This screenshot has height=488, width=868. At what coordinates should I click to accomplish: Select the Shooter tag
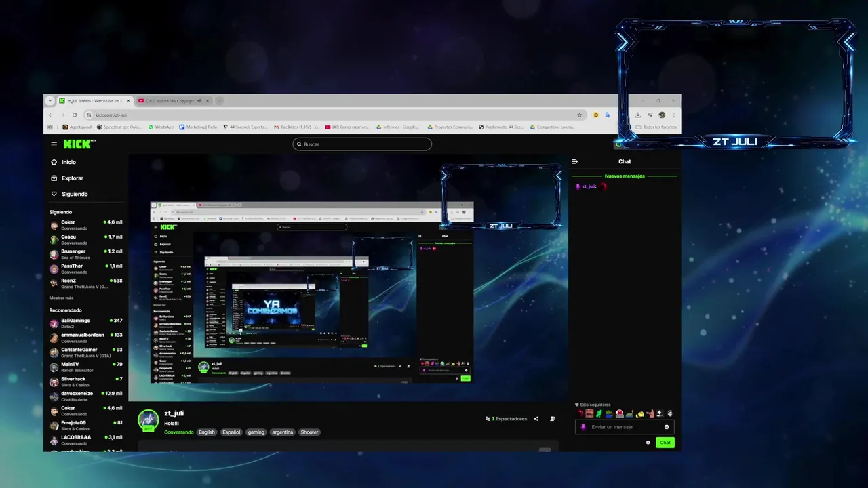click(x=309, y=432)
